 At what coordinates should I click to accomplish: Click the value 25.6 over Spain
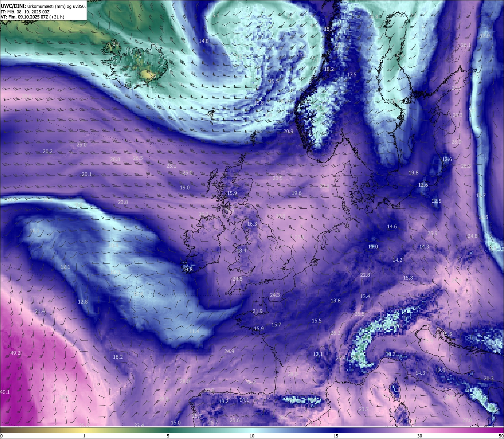pos(235,420)
